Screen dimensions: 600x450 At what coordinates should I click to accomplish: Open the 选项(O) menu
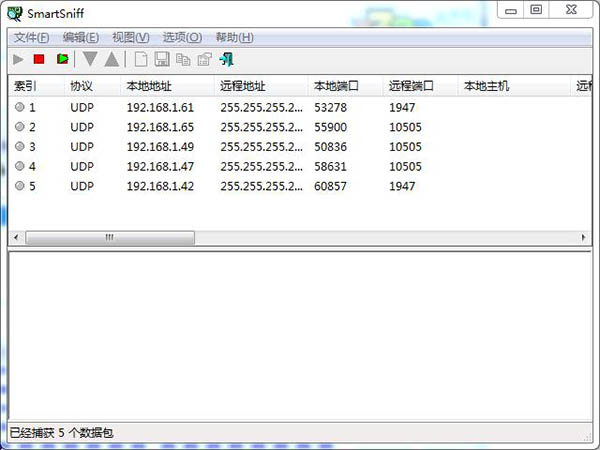pos(182,37)
